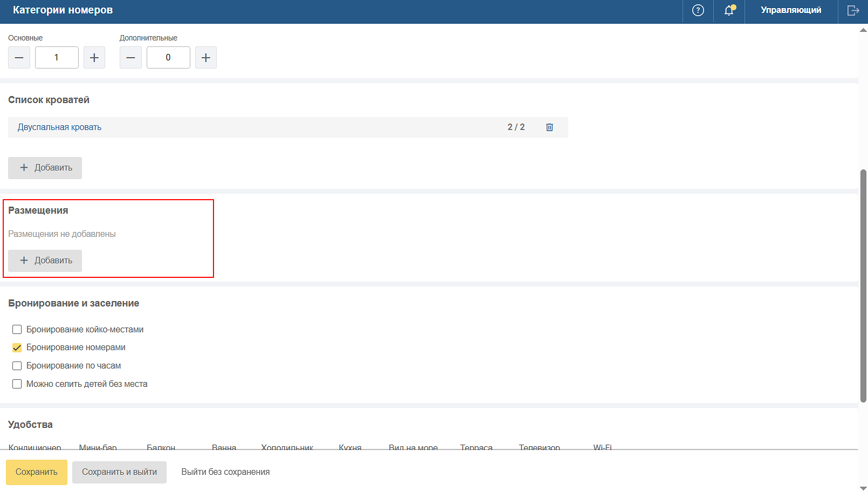
Task: Open the Двуспальная кровать bed link
Action: pyautogui.click(x=59, y=127)
